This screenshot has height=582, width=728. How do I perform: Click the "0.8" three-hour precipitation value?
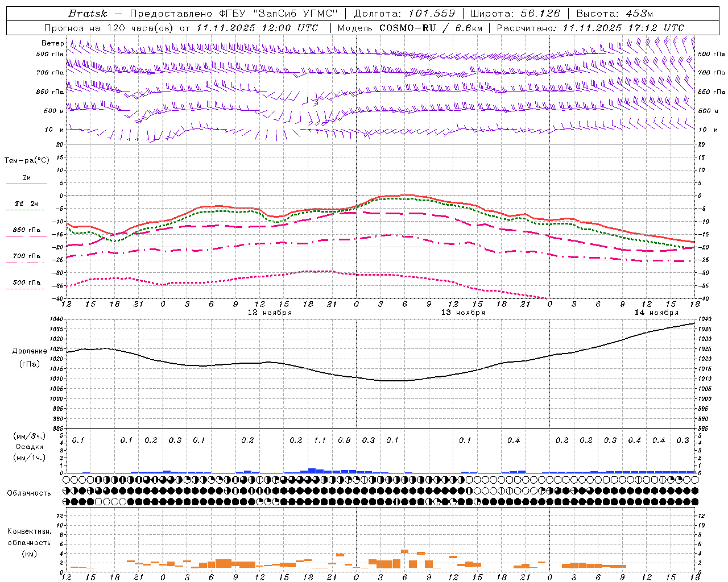345,440
